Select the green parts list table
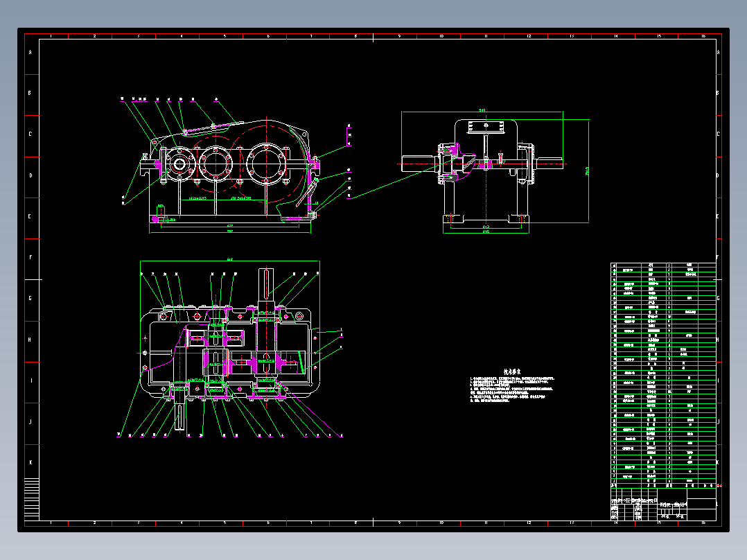This screenshot has width=747, height=560. point(663,375)
